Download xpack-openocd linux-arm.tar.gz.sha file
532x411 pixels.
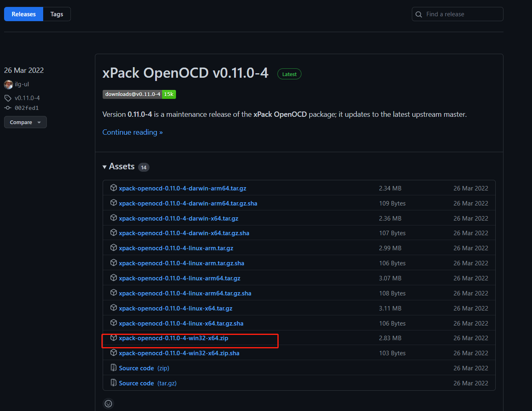[182, 263]
